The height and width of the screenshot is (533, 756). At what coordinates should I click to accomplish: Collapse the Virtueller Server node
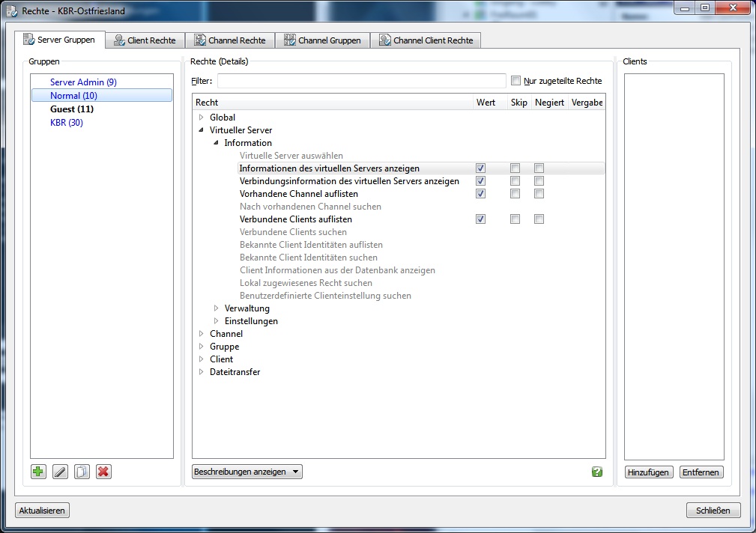tap(201, 130)
